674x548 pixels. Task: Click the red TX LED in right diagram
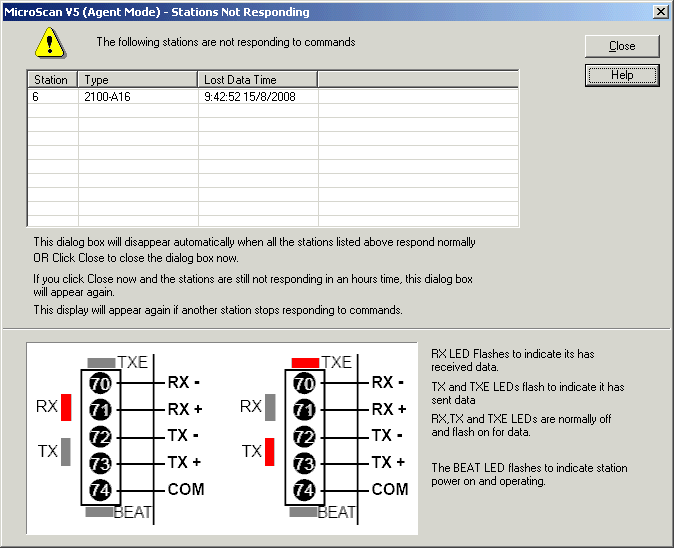(x=270, y=452)
